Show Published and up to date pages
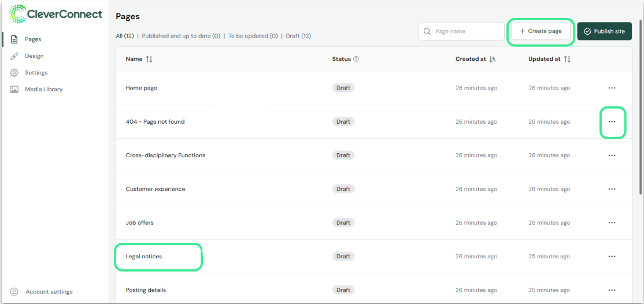644x304 pixels. [181, 36]
